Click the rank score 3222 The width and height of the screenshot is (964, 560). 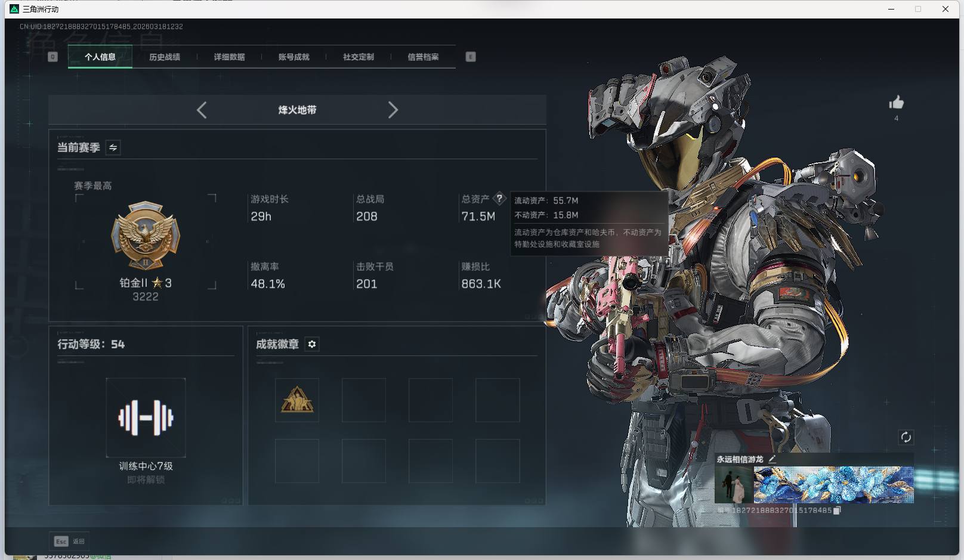[x=146, y=297]
